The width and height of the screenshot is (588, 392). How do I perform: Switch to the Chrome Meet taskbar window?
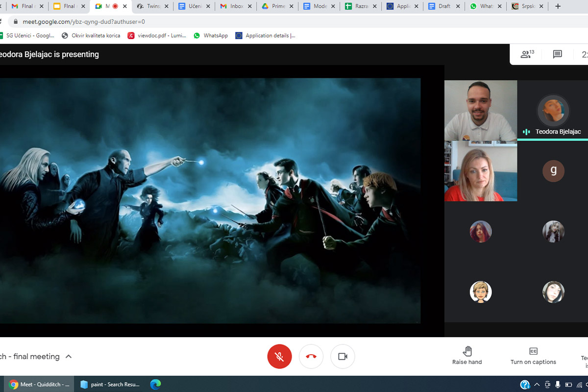[x=39, y=384]
